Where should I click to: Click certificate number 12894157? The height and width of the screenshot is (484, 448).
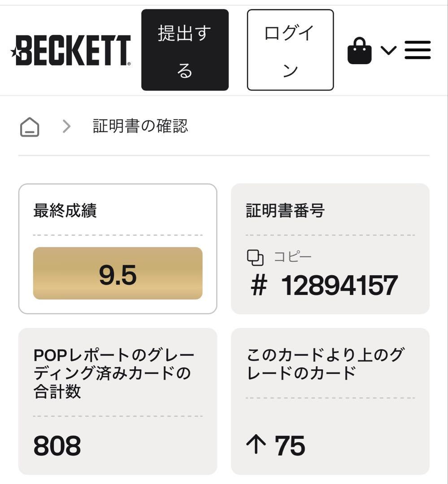click(x=339, y=285)
